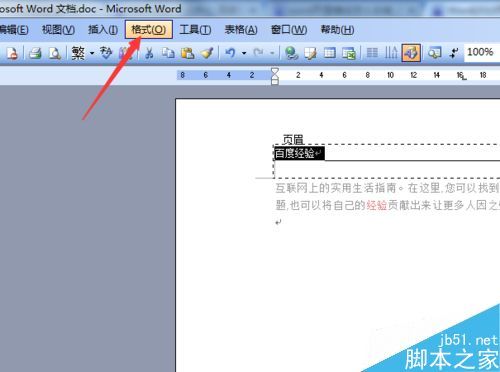Copy selection with the Copy icon

(168, 53)
